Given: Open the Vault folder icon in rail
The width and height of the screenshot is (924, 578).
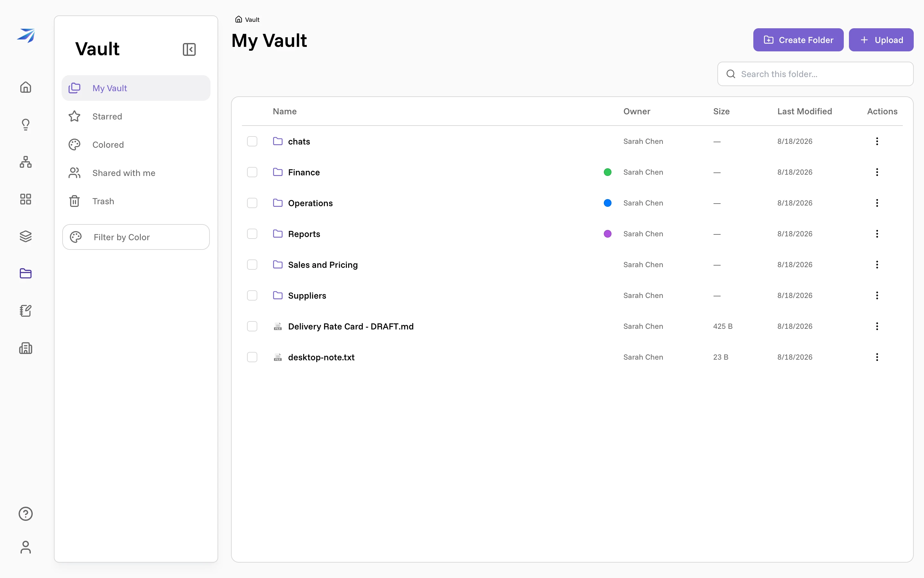Looking at the screenshot, I should click(26, 273).
